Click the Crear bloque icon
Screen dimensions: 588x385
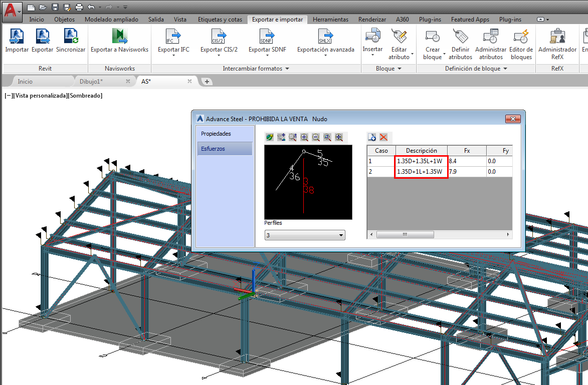click(x=433, y=37)
